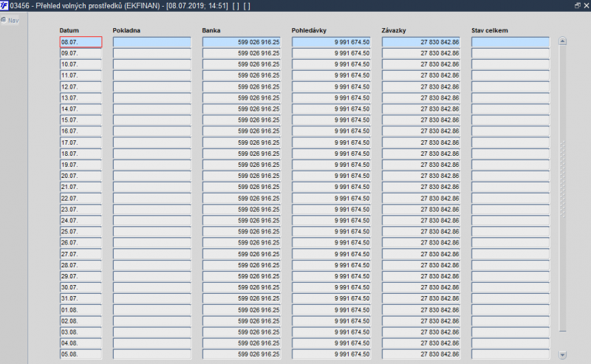Click the Závazky value in row 12.07.
The width and height of the screenshot is (591, 364).
421,86
